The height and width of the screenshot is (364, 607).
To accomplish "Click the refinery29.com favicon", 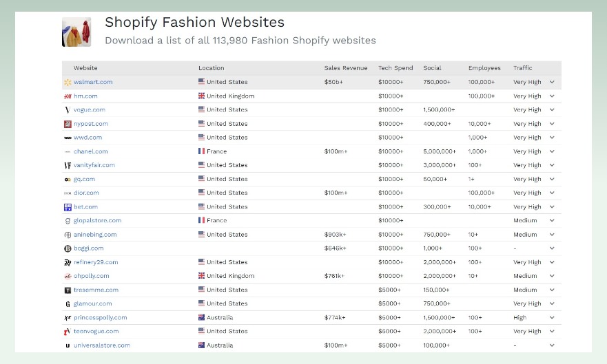I will pos(68,262).
